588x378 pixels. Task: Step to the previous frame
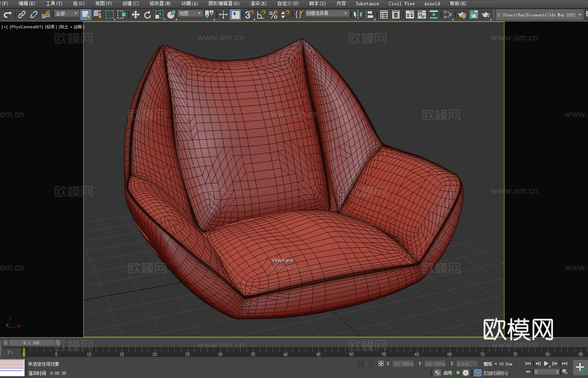537,364
